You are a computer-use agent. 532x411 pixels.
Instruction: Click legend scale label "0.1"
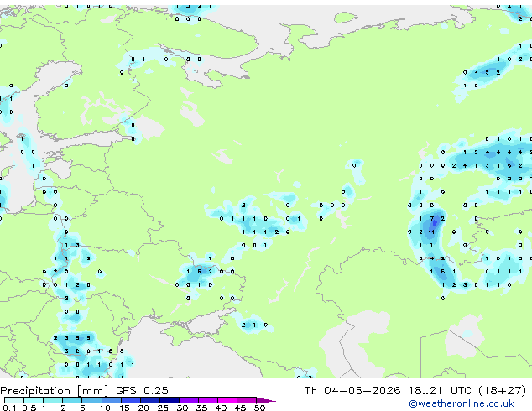coord(9,408)
